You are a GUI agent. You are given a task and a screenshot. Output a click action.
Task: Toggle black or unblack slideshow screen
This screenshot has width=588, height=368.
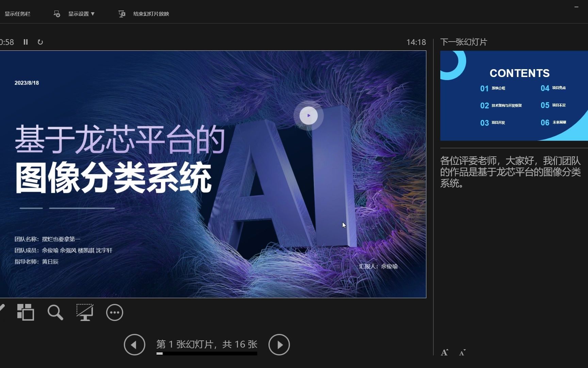[x=85, y=312]
